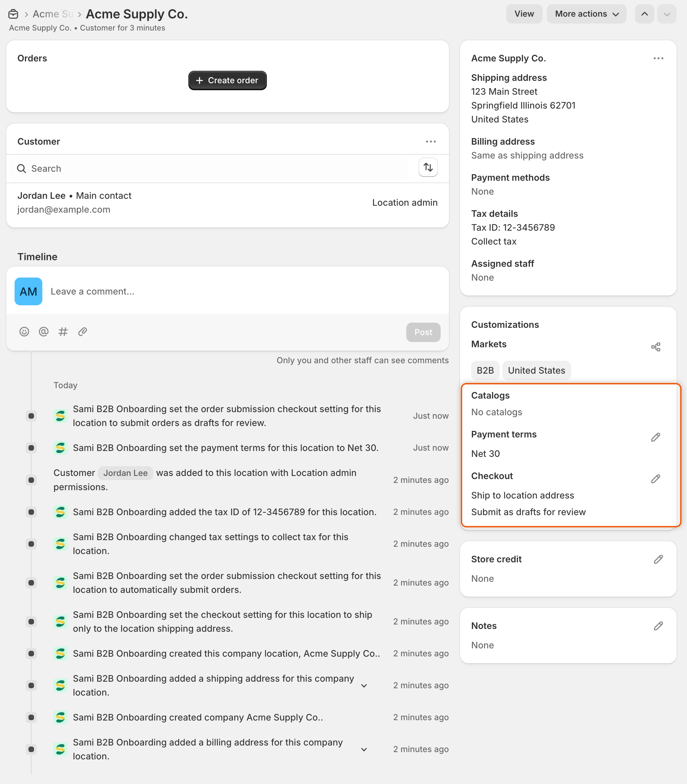Image resolution: width=687 pixels, height=784 pixels.
Task: Click the 123 Main Street address line
Action: coord(504,92)
